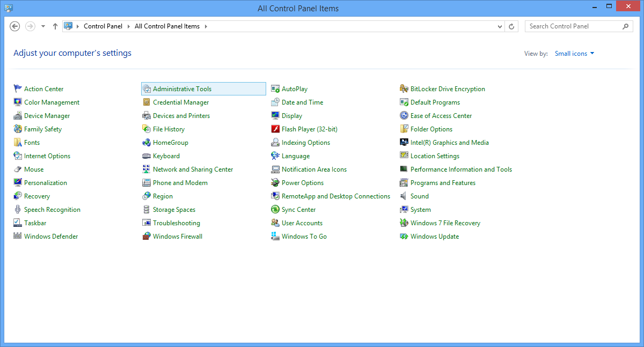
Task: Select the Control Panel breadcrumb
Action: point(103,26)
